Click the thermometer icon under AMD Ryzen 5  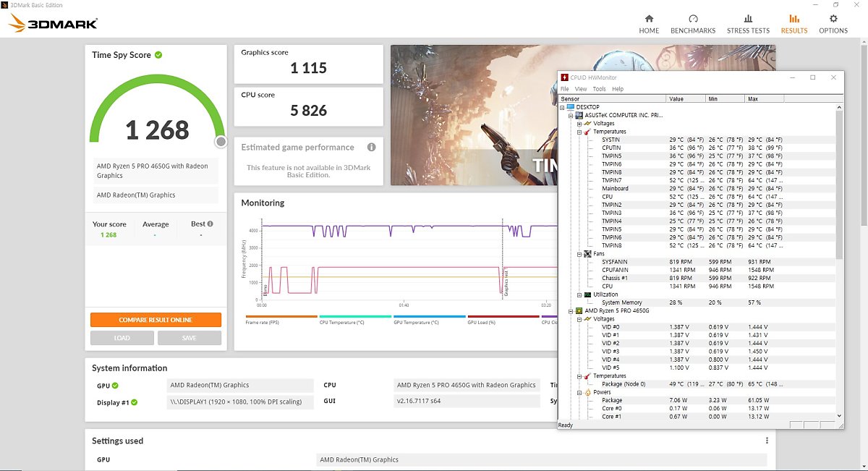coord(587,376)
